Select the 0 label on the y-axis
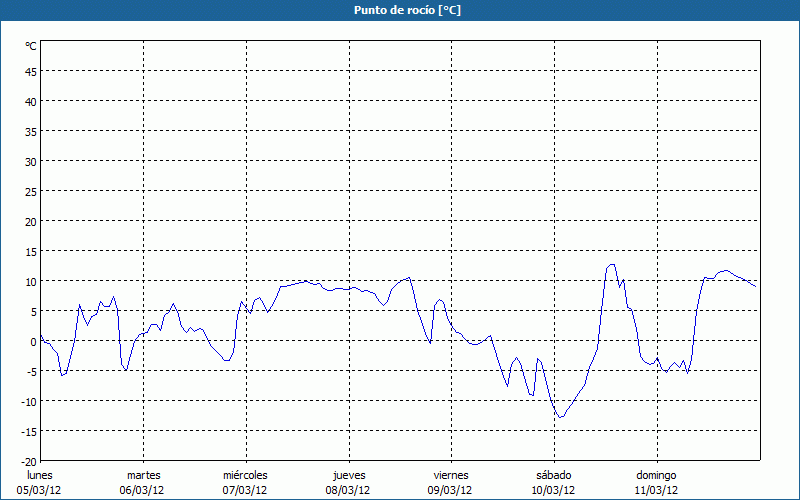Viewport: 800px width, 500px height. 33,341
